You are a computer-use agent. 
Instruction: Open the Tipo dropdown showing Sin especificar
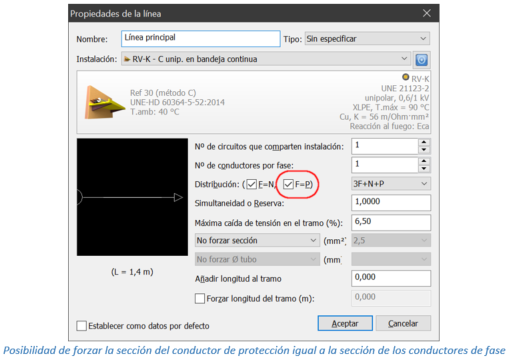[x=367, y=39]
